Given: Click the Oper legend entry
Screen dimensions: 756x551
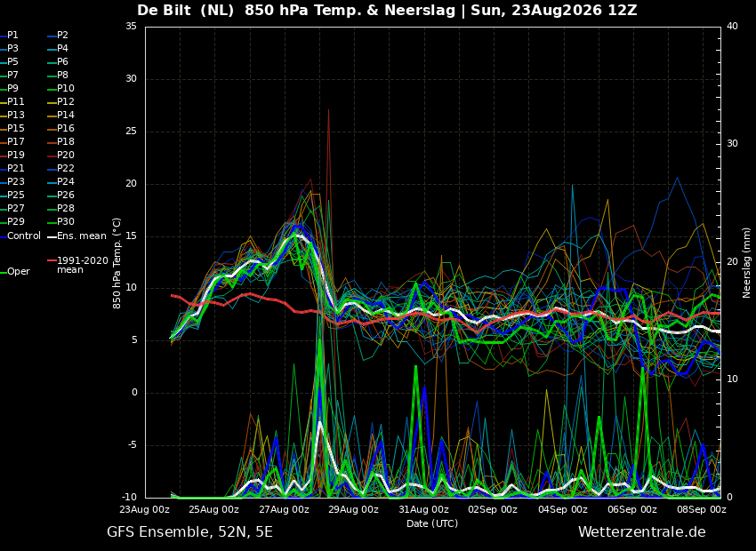Looking at the screenshot, I should click(15, 272).
